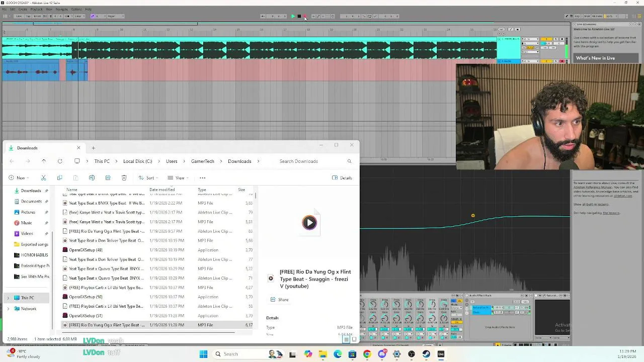Click the Cut icon in Explorer toolbar
644x362 pixels.
coord(43,177)
